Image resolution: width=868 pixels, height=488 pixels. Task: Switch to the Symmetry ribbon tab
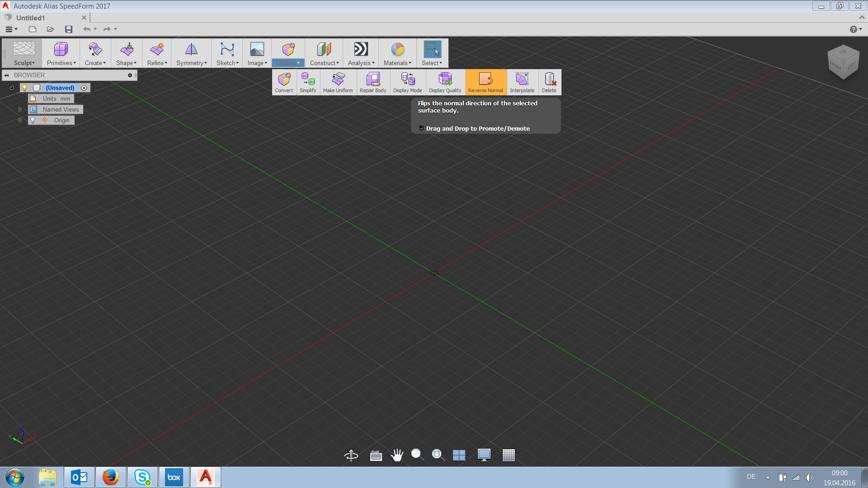[191, 53]
